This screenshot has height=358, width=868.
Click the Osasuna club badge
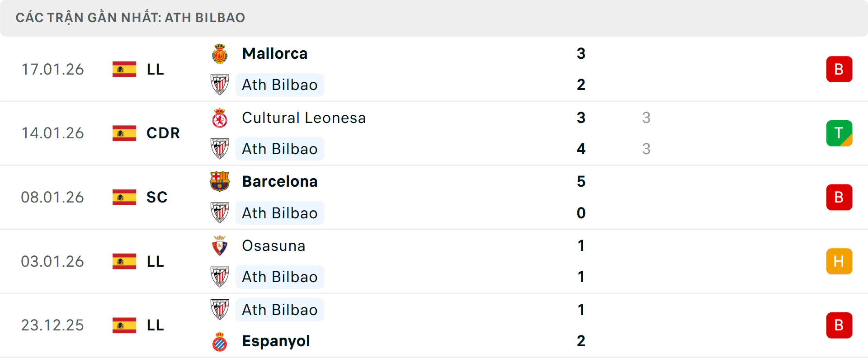pyautogui.click(x=220, y=245)
